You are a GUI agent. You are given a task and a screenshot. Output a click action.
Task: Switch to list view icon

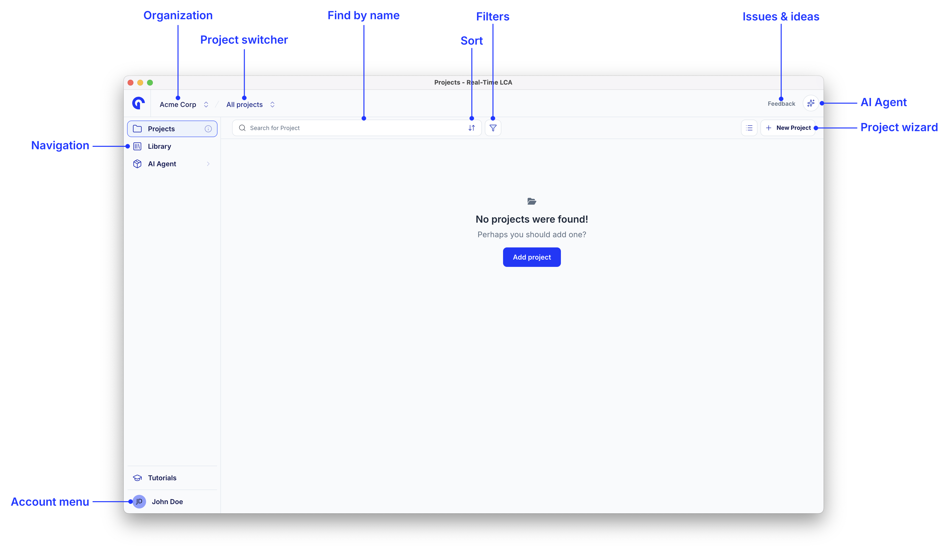coord(749,128)
